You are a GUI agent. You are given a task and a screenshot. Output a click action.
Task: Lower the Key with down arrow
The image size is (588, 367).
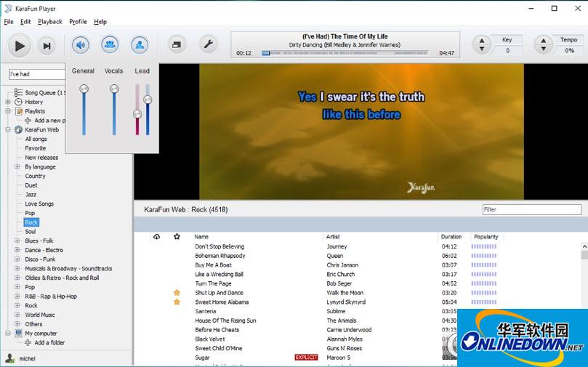click(482, 49)
